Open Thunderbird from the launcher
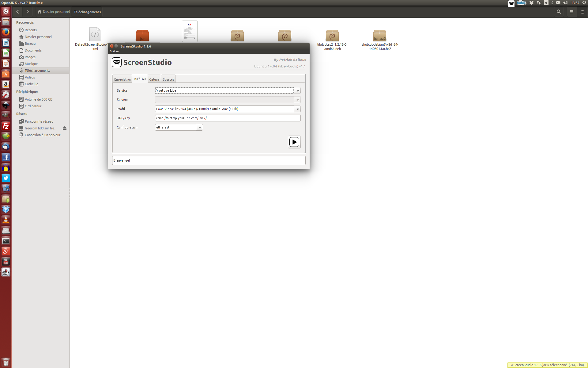This screenshot has width=588, height=368. tap(6, 147)
